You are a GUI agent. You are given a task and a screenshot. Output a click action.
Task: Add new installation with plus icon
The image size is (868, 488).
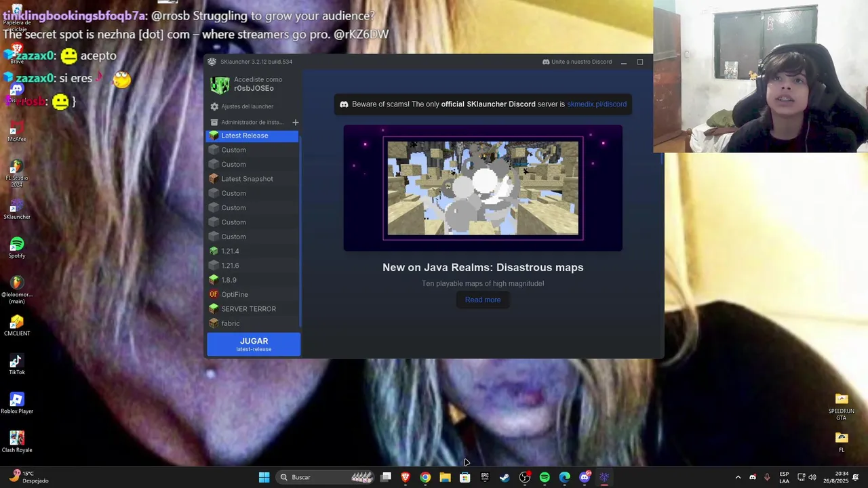click(x=295, y=122)
